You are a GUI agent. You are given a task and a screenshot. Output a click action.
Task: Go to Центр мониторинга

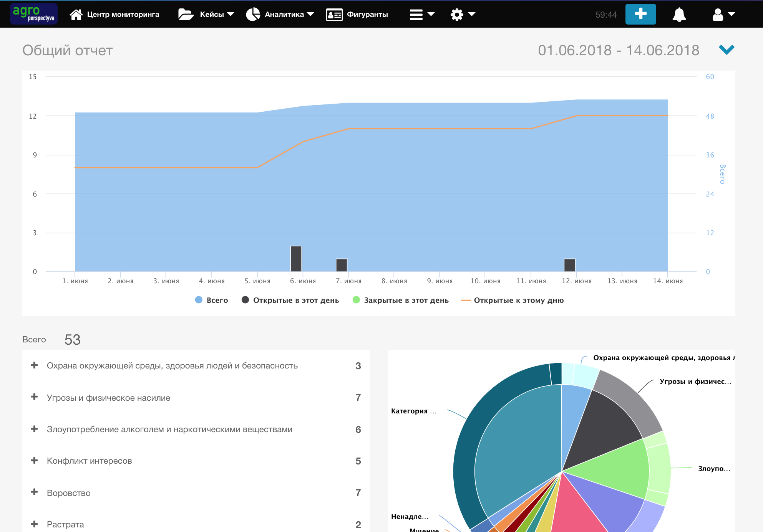123,15
